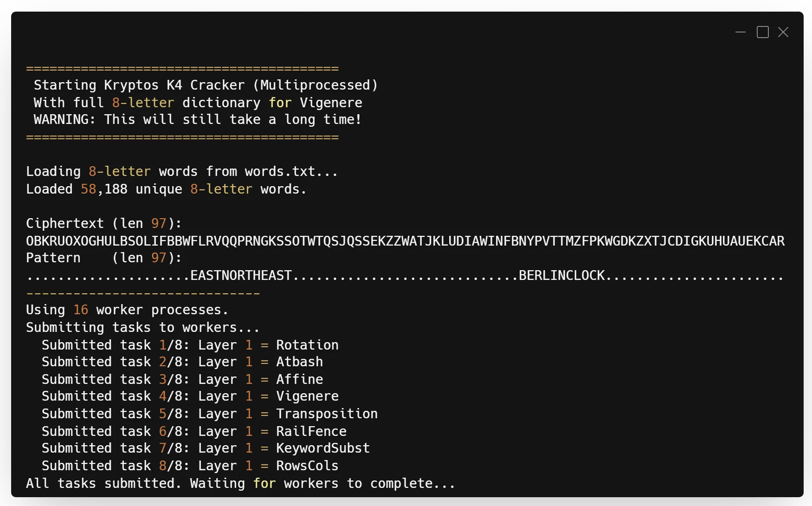Click the 'All tasks submitted' waiting line
This screenshot has height=506, width=812.
coord(240,483)
